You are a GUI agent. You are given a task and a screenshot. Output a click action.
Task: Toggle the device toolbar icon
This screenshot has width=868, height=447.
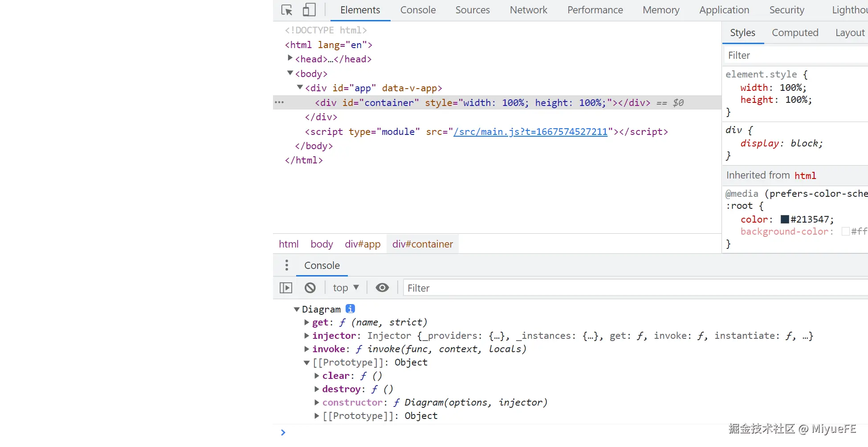coord(309,10)
